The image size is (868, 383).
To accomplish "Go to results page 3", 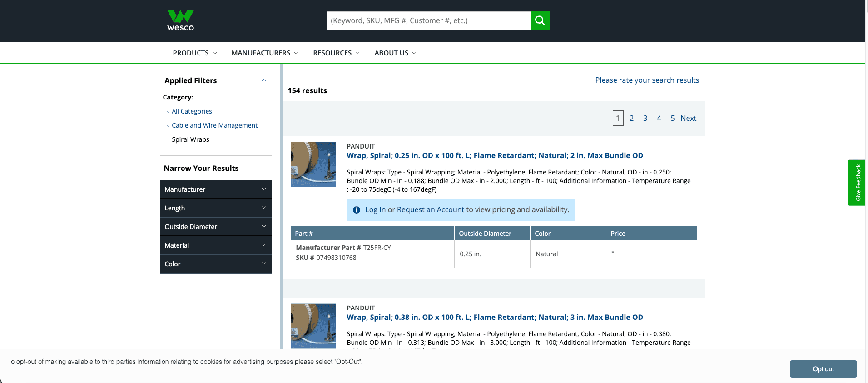I will [x=645, y=118].
